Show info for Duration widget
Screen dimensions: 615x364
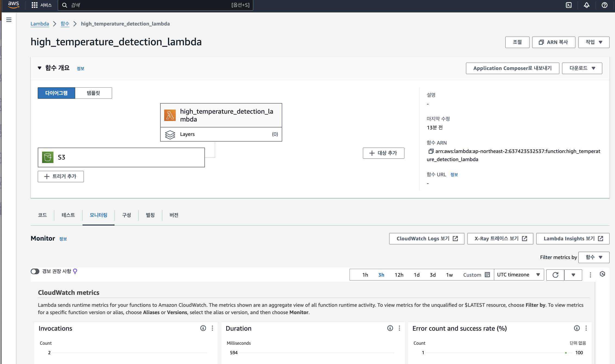390,328
